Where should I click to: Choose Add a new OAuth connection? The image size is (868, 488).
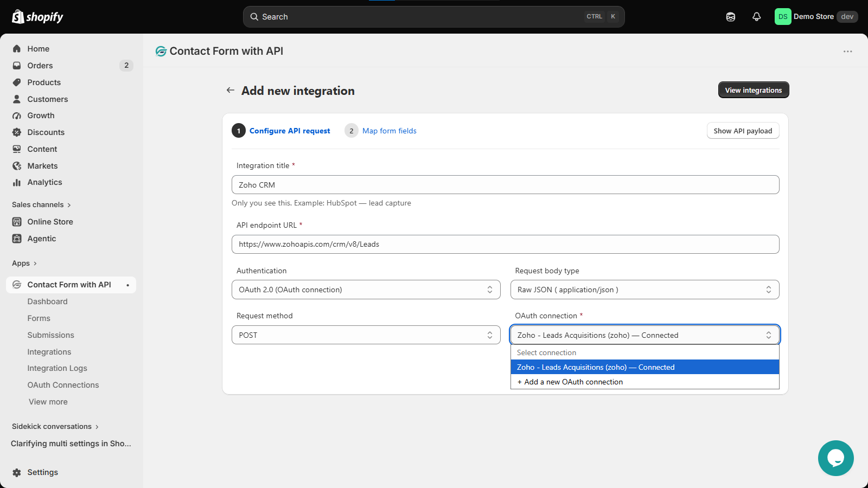645,382
